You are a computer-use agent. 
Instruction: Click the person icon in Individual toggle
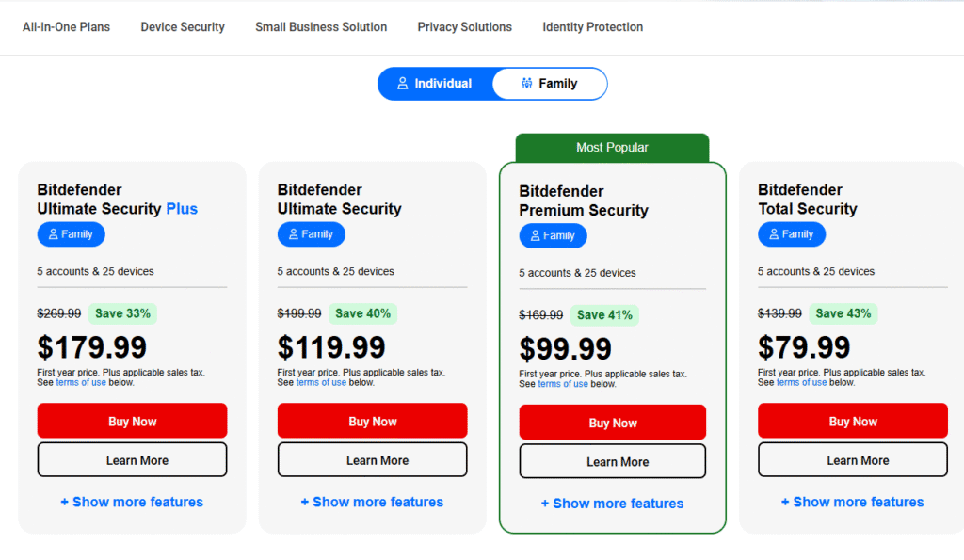pos(403,84)
